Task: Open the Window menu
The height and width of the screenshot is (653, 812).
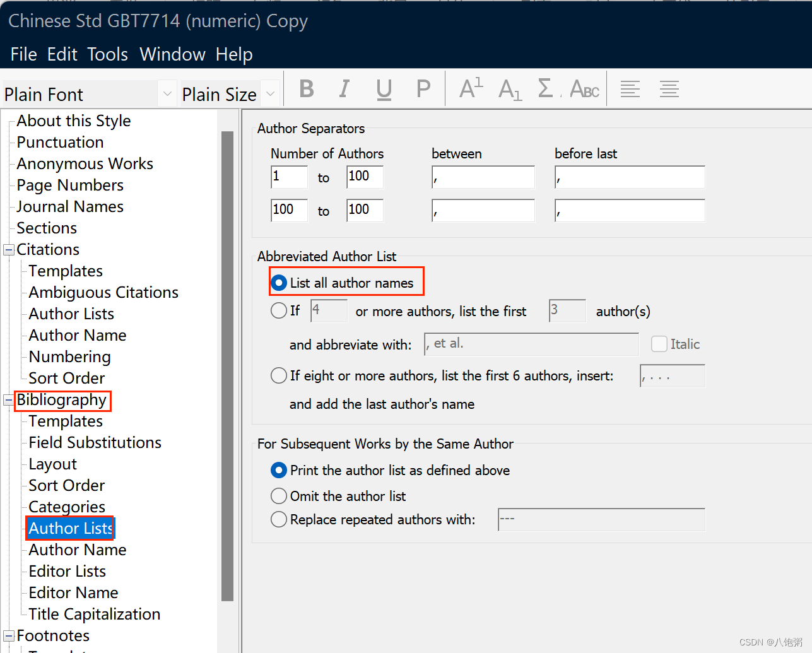Action: point(172,54)
